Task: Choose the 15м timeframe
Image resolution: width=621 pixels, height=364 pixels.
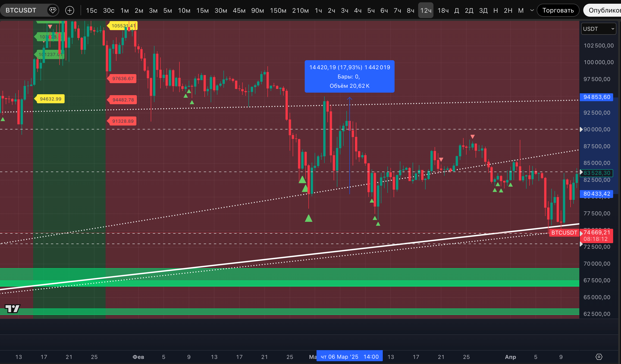Action: pos(202,10)
